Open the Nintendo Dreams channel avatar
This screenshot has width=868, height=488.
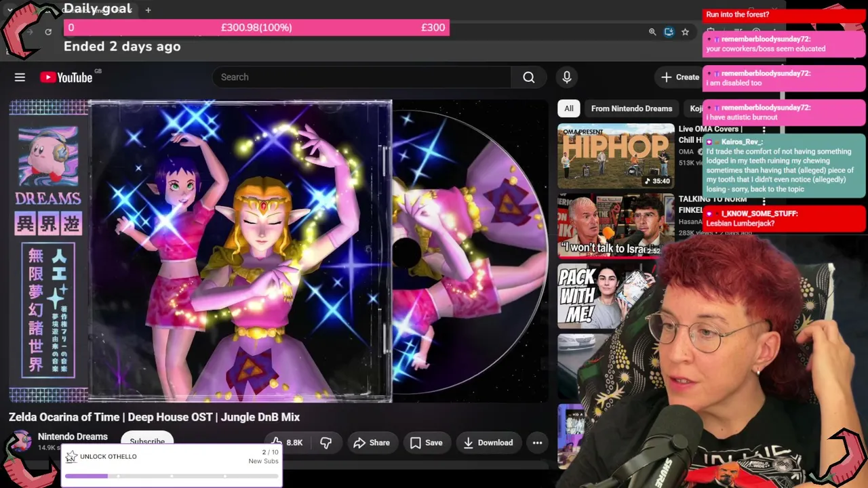click(21, 442)
